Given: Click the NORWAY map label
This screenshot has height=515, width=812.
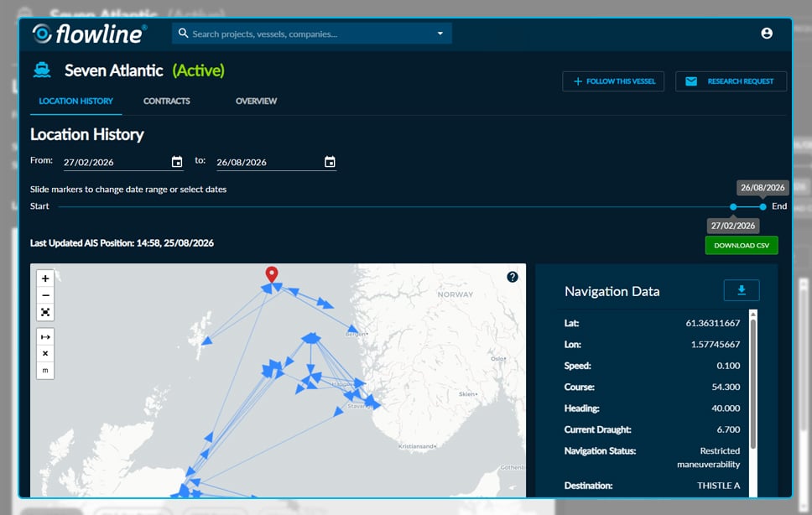Looking at the screenshot, I should click(x=455, y=294).
